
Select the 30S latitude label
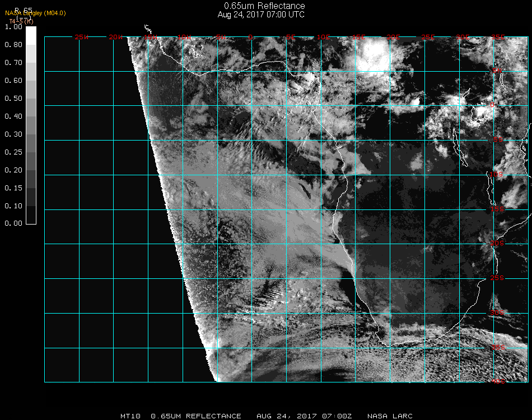pos(497,312)
